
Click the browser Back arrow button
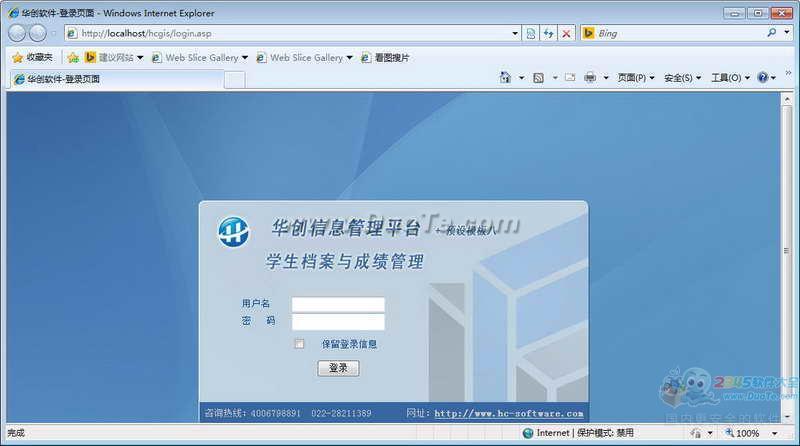coord(17,33)
